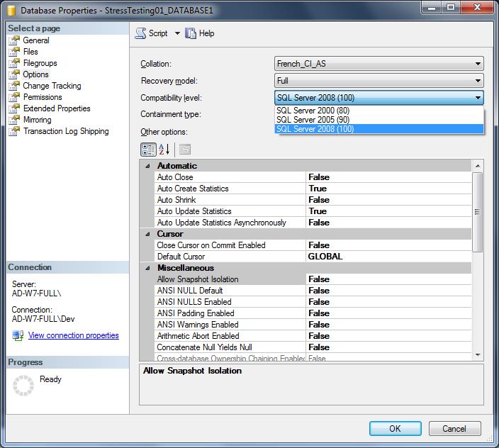Viewport: 499px width, 448px height.
Task: Choose SQL Server 2005 (90) compatibility
Action: (x=379, y=120)
